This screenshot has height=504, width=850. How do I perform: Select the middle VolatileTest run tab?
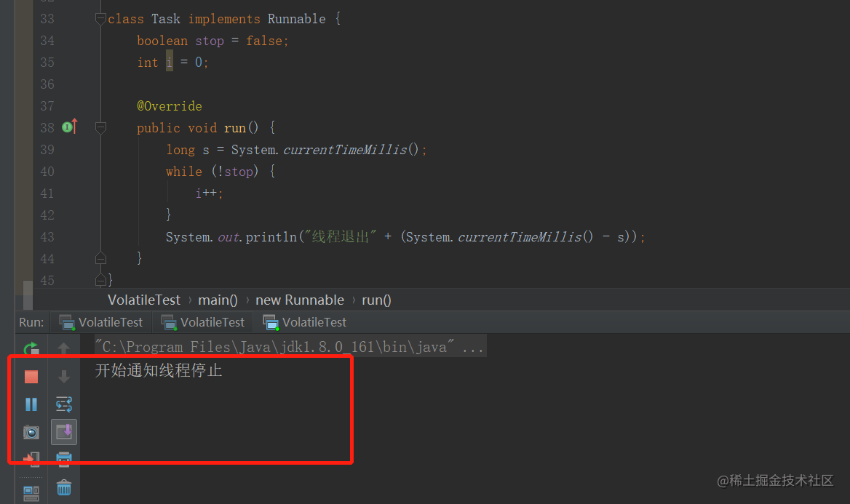(203, 322)
